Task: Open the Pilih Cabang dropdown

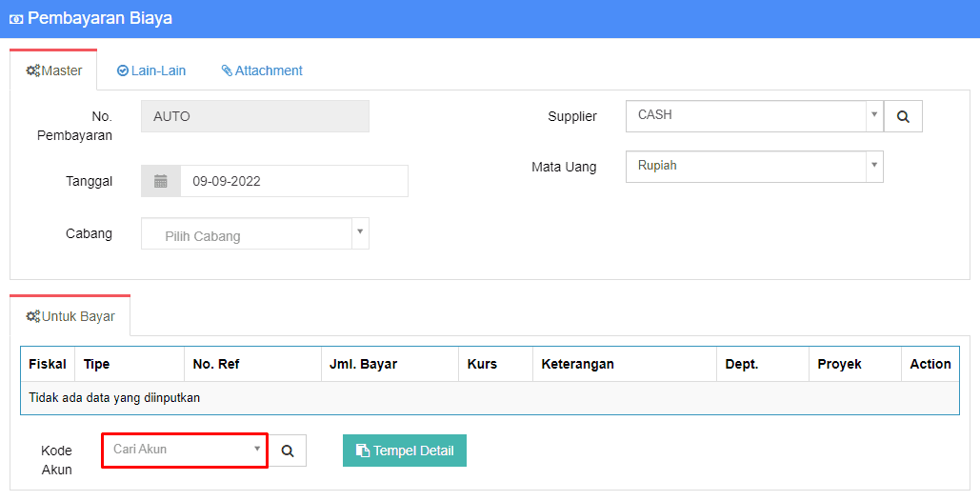Action: [254, 234]
